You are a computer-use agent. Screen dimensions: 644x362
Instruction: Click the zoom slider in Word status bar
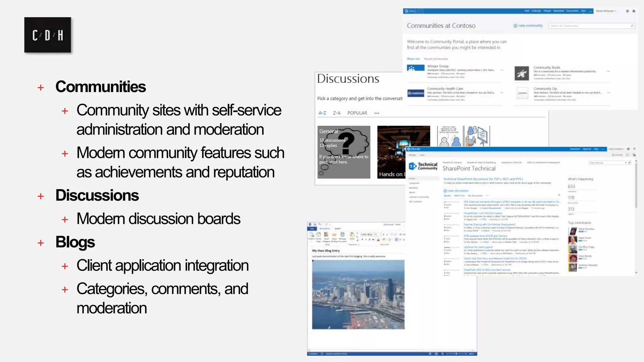coord(456,354)
